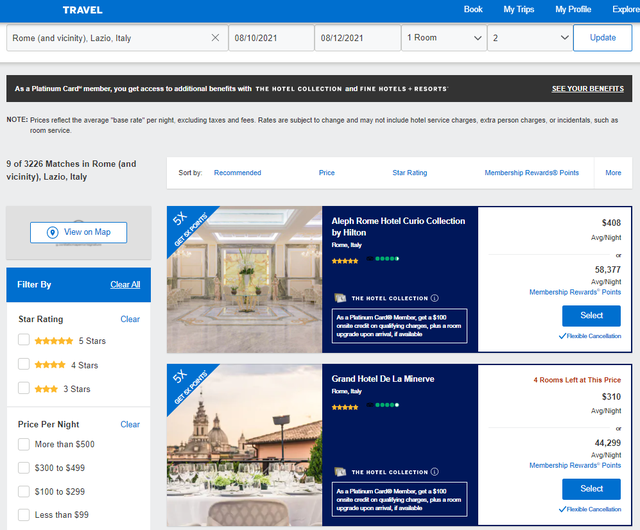The image size is (640, 530).
Task: Clear the Rome destination with the X icon
Action: point(215,38)
